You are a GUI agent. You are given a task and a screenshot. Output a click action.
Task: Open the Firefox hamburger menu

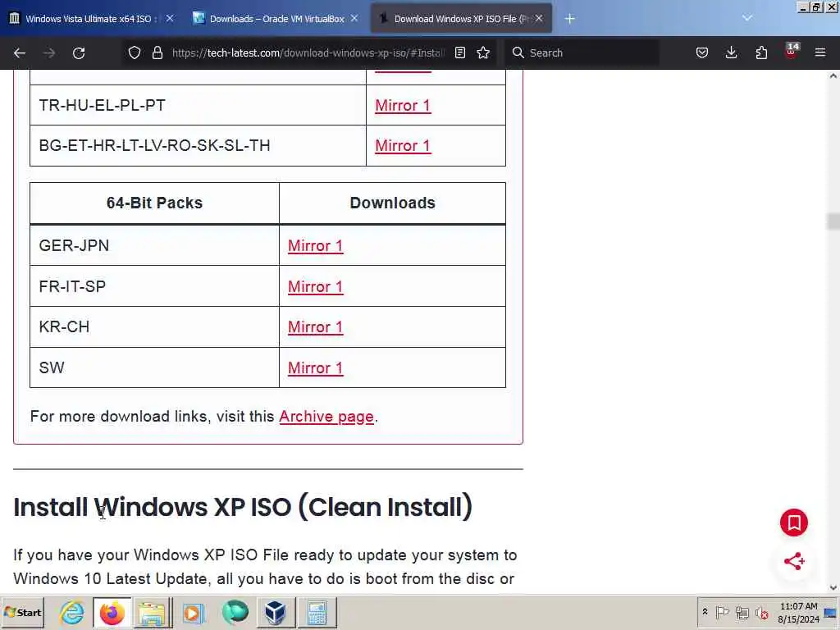[x=820, y=52]
